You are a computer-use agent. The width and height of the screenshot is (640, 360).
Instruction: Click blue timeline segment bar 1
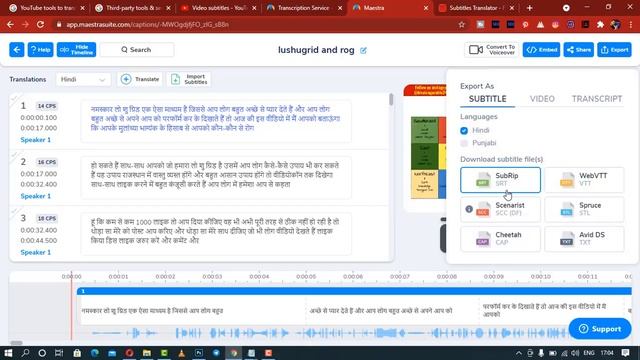[354, 291]
